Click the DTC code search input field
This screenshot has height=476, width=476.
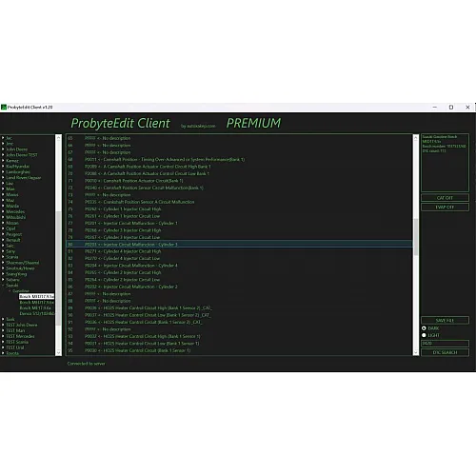[x=445, y=344]
